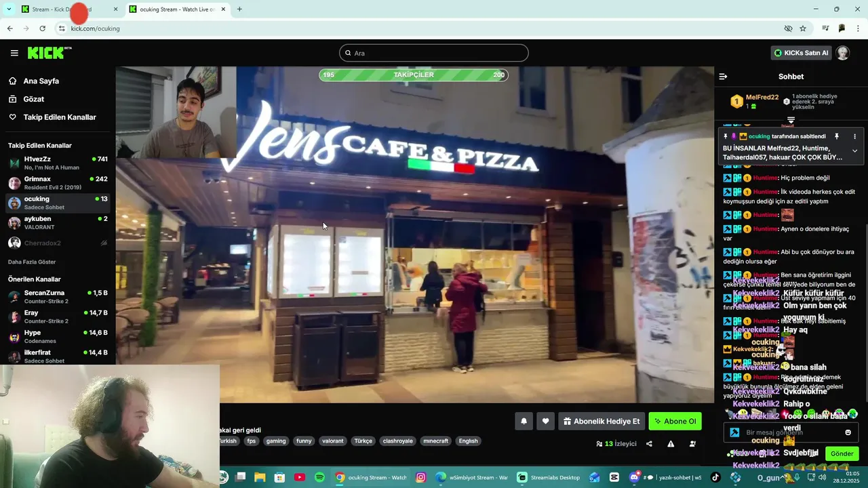Click Abonelik Hediye Et button

601,421
